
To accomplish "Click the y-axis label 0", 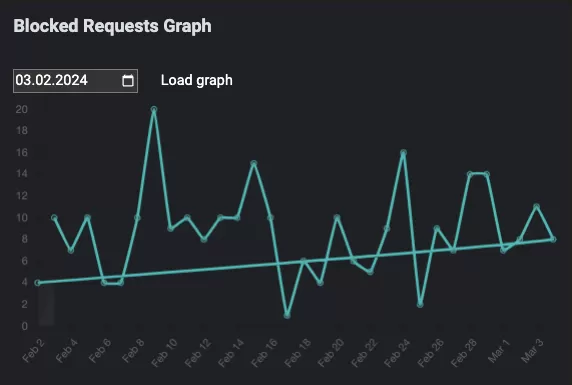I will click(24, 326).
